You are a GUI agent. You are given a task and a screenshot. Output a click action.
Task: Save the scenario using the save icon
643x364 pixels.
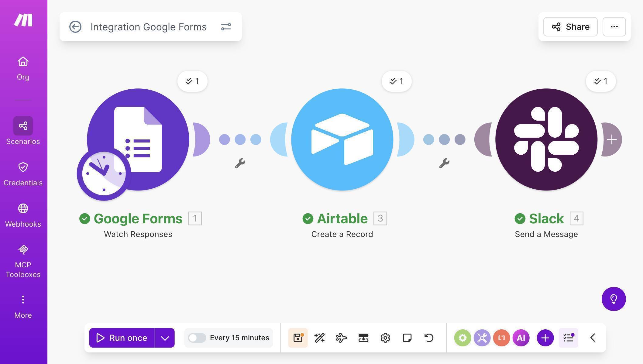point(298,338)
